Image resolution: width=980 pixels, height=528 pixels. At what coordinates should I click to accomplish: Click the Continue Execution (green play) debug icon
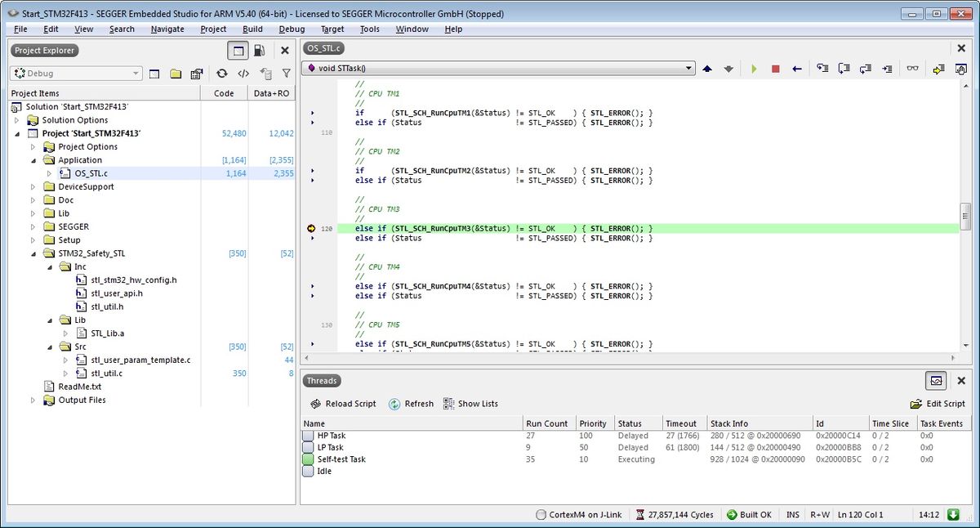pos(755,69)
